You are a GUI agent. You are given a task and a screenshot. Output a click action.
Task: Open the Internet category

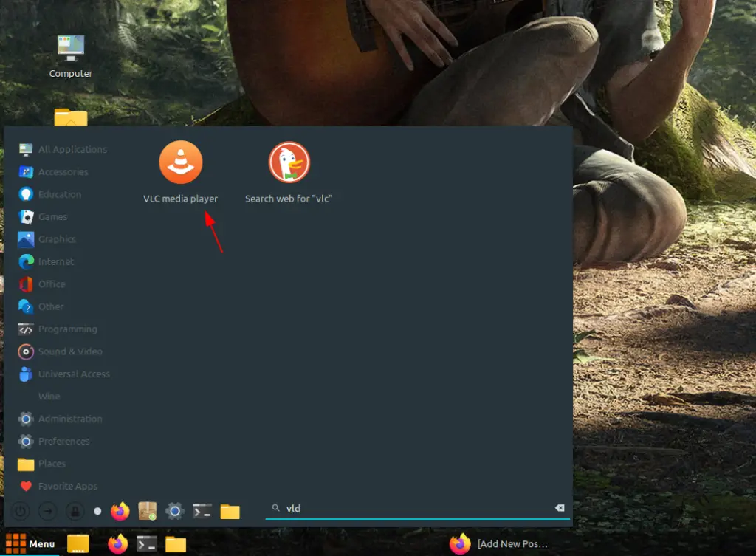[47, 262]
